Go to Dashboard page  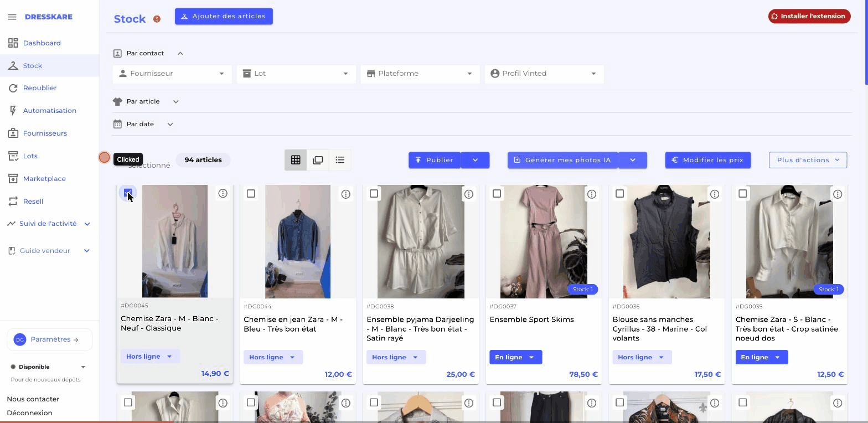42,43
